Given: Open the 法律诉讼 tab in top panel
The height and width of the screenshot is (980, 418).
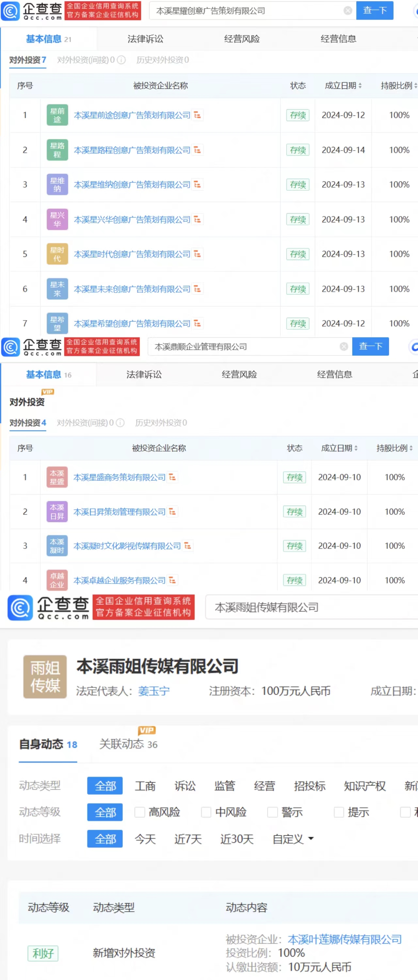Looking at the screenshot, I should 145,39.
